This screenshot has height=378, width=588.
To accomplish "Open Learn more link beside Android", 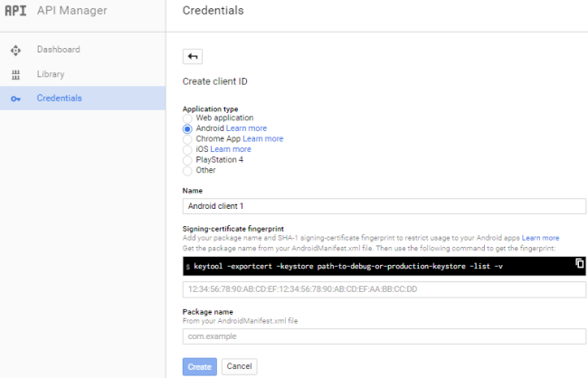I will point(247,128).
